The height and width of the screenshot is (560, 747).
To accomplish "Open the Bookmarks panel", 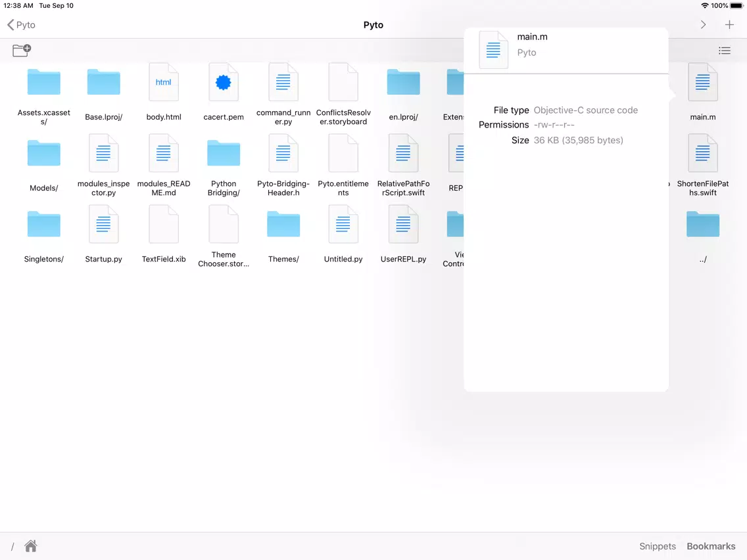I will [711, 546].
